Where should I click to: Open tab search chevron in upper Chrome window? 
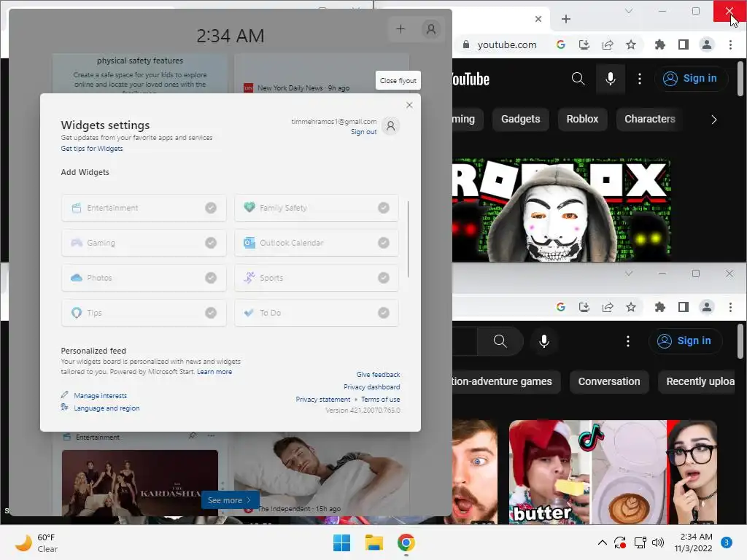629,11
